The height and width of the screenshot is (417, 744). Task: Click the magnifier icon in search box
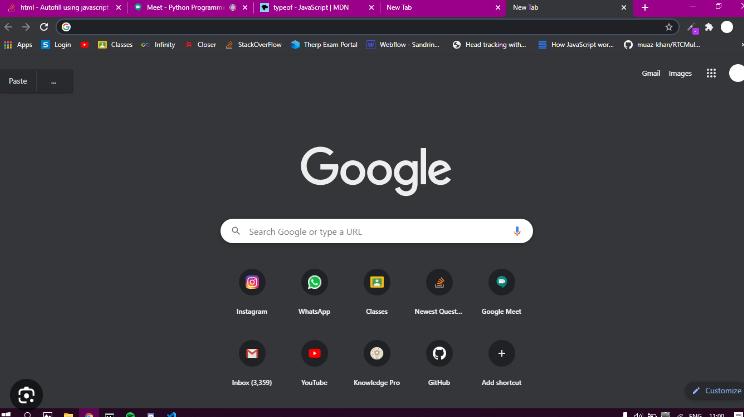[x=235, y=231]
